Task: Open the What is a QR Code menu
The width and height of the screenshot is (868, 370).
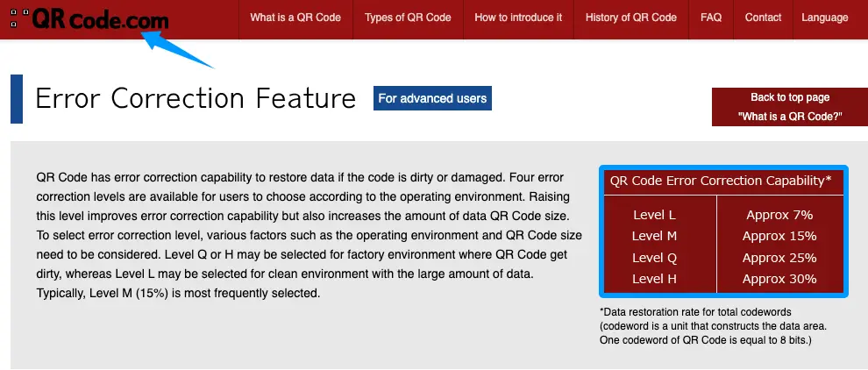Action: click(295, 18)
